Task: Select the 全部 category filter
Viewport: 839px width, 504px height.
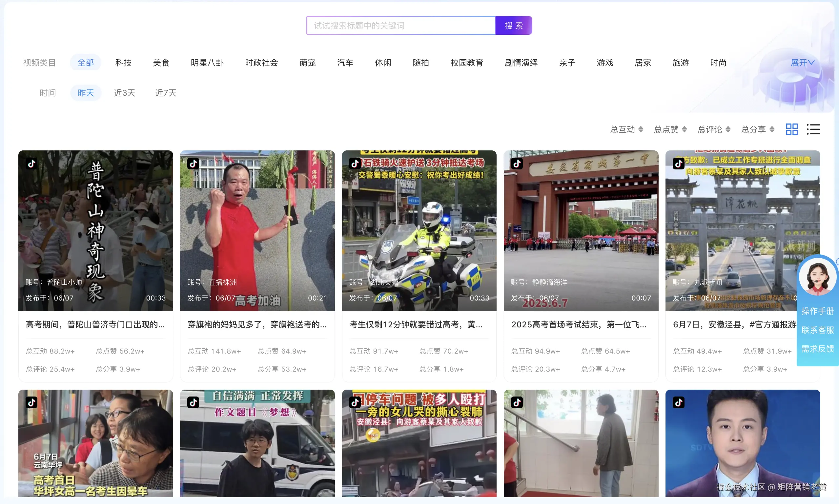Action: [x=86, y=63]
